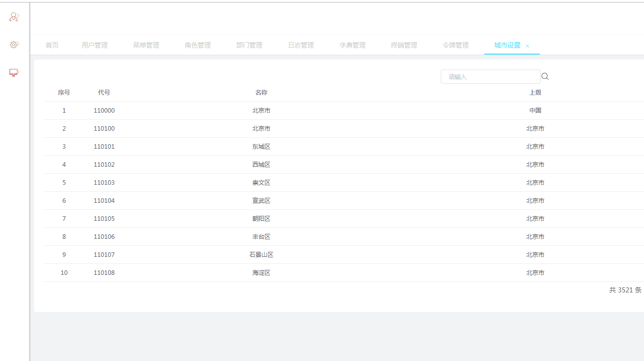Click the 中国 parent cell
This screenshot has width=644, height=361.
[x=535, y=111]
